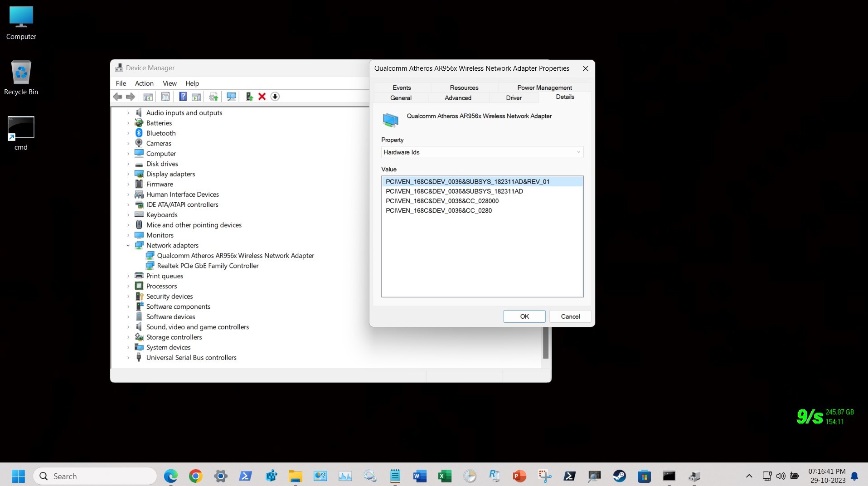This screenshot has width=868, height=486.
Task: Open Microsoft Excel from the taskbar
Action: coord(445,476)
